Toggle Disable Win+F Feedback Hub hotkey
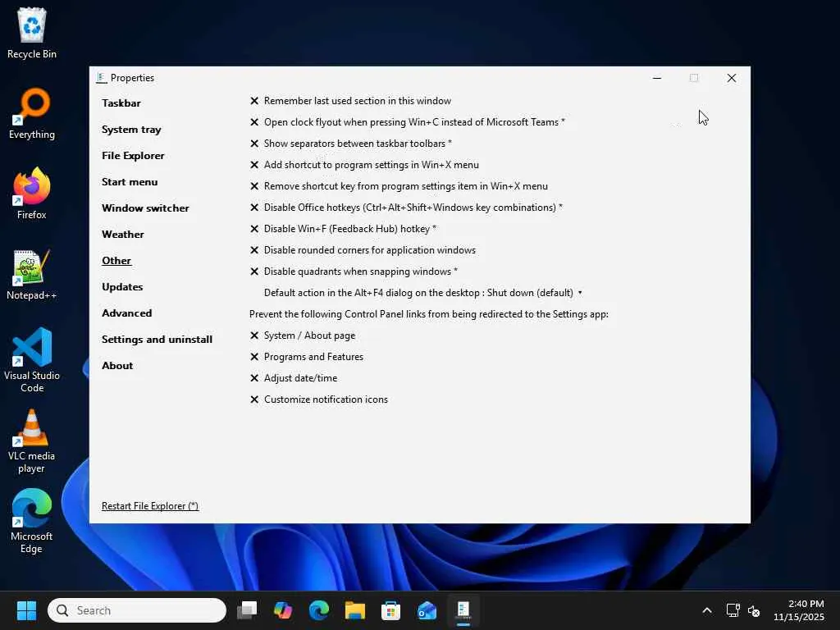 (x=343, y=229)
